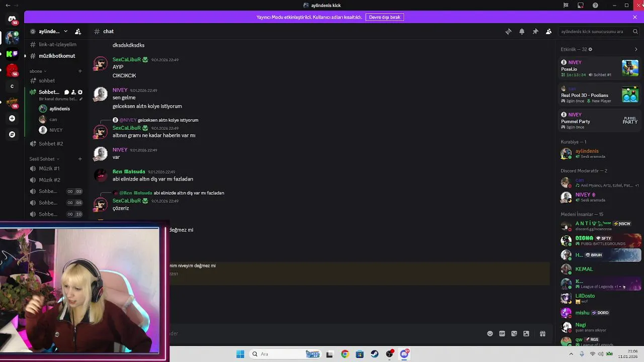The height and width of the screenshot is (362, 644).
Task: Open Notification settings bell icon
Action: point(522,31)
